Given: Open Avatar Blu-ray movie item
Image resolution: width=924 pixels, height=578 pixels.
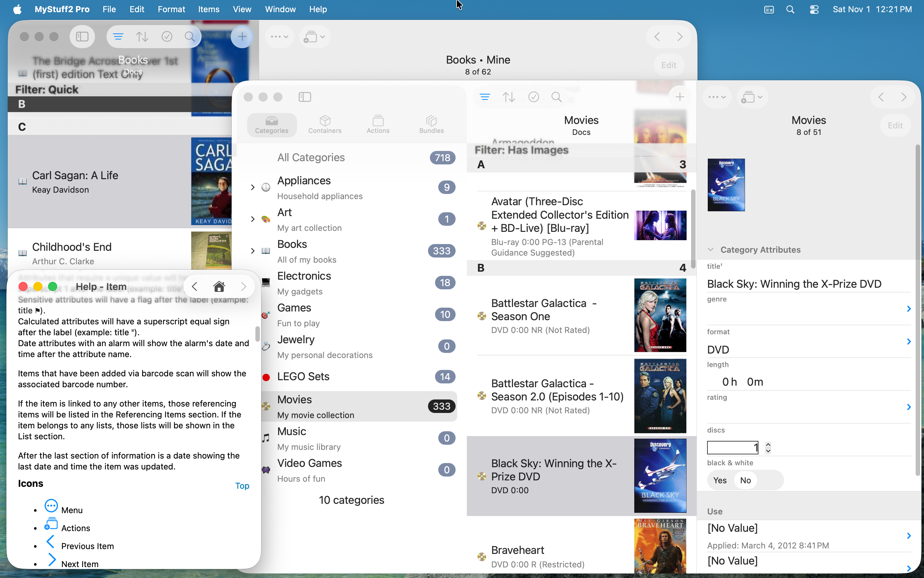Looking at the screenshot, I should tap(581, 225).
